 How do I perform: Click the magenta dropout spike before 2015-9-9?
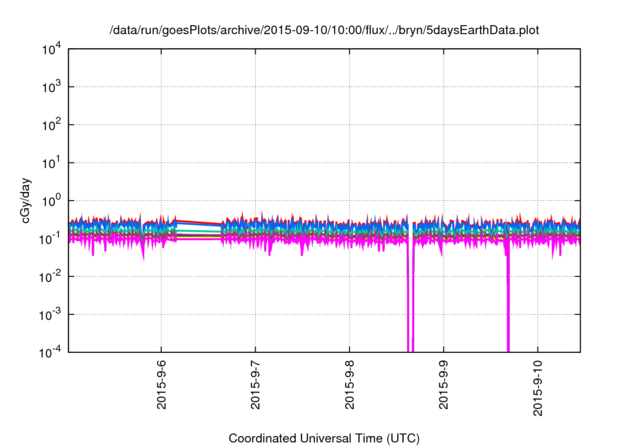click(x=411, y=298)
